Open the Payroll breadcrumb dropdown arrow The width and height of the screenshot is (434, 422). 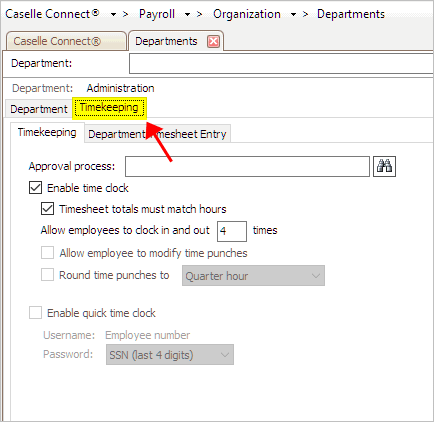187,15
